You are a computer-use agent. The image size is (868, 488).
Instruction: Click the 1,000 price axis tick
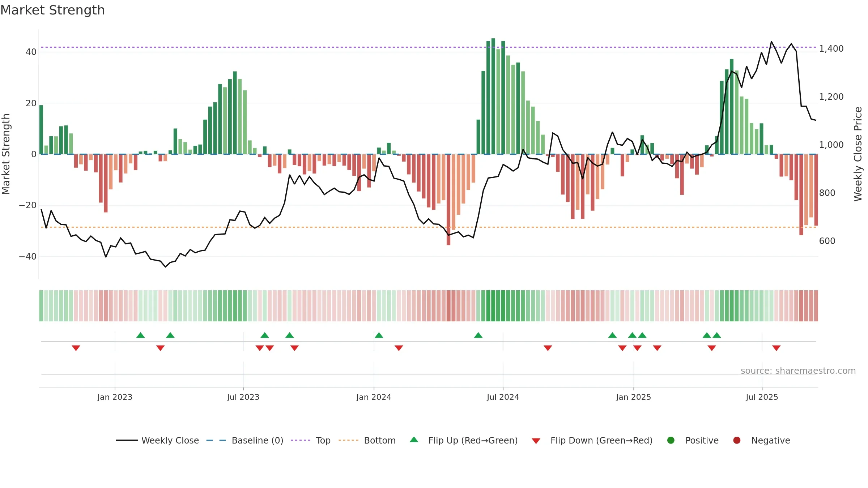click(x=831, y=145)
